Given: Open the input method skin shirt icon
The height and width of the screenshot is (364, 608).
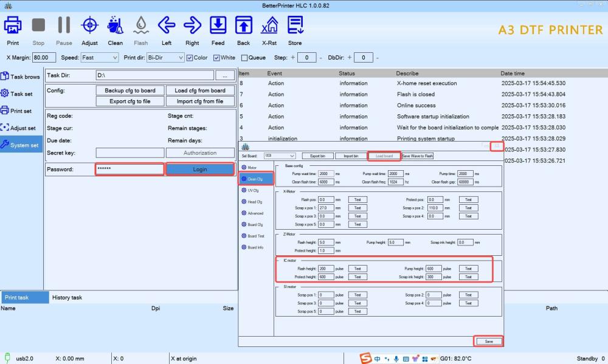Looking at the screenshot, I should tap(415, 359).
